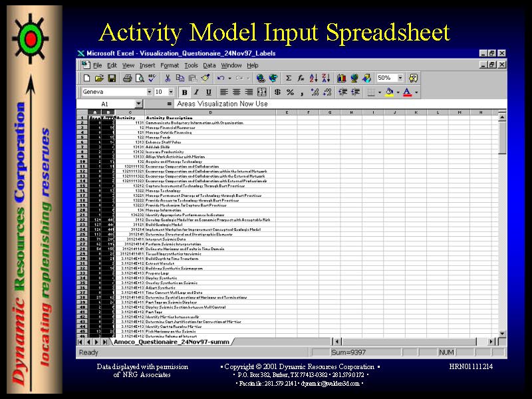Click the Save icon in toolbar
532x399 pixels.
[x=111, y=78]
